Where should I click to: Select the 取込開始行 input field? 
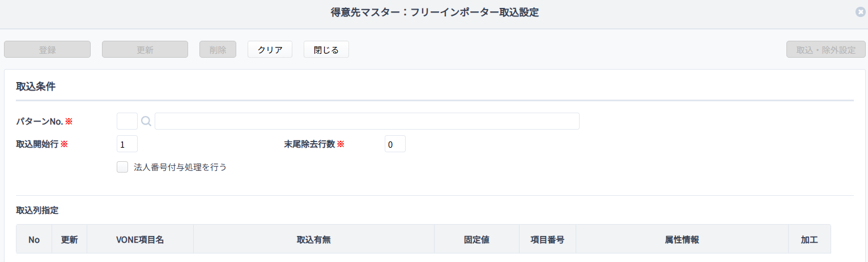pos(127,144)
